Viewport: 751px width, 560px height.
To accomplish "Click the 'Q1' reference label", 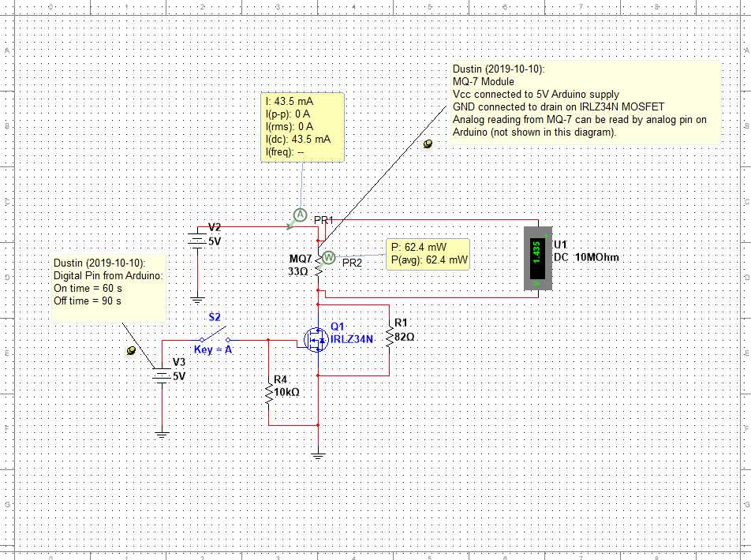I will point(337,327).
